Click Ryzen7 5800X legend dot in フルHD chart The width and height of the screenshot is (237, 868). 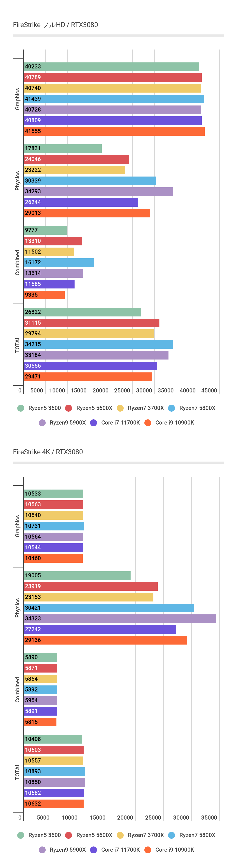172,408
